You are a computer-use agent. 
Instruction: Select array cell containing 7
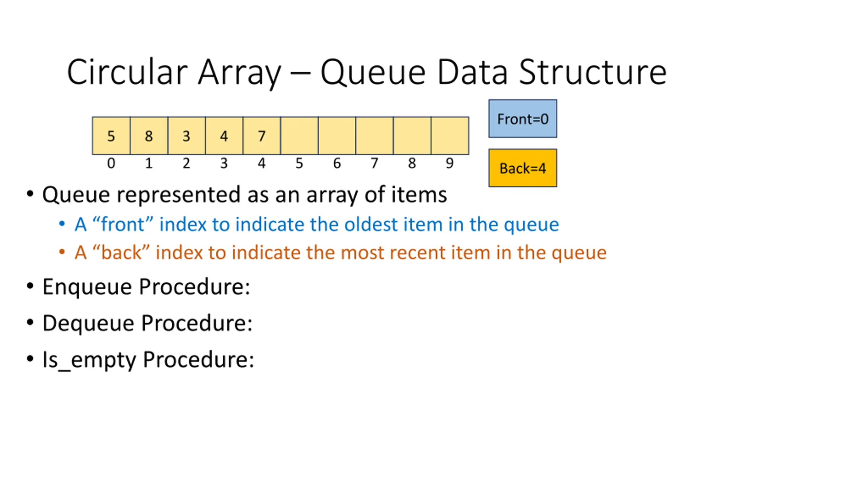pos(262,136)
